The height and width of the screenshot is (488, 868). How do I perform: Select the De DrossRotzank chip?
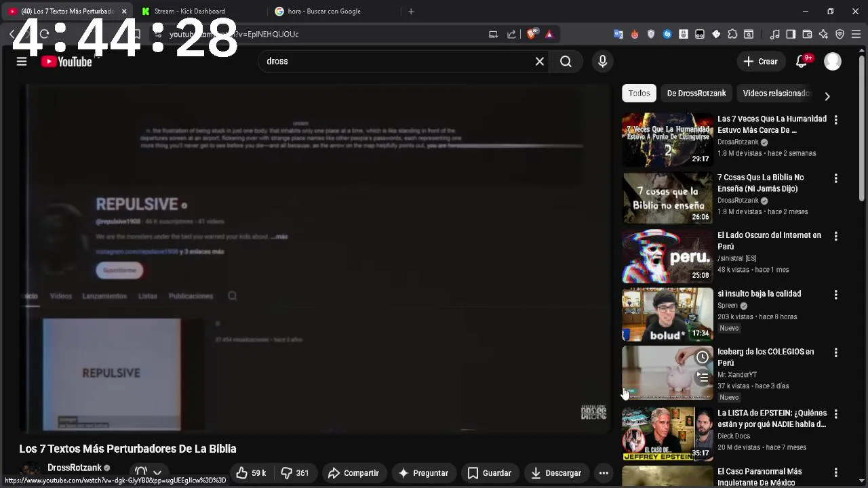(x=696, y=94)
